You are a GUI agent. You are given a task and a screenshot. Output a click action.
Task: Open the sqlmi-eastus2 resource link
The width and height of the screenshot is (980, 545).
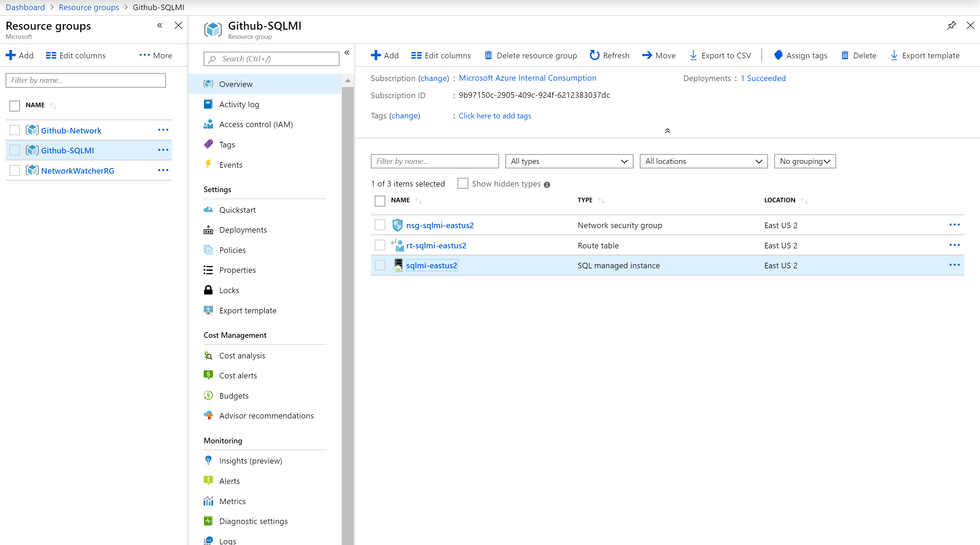431,265
